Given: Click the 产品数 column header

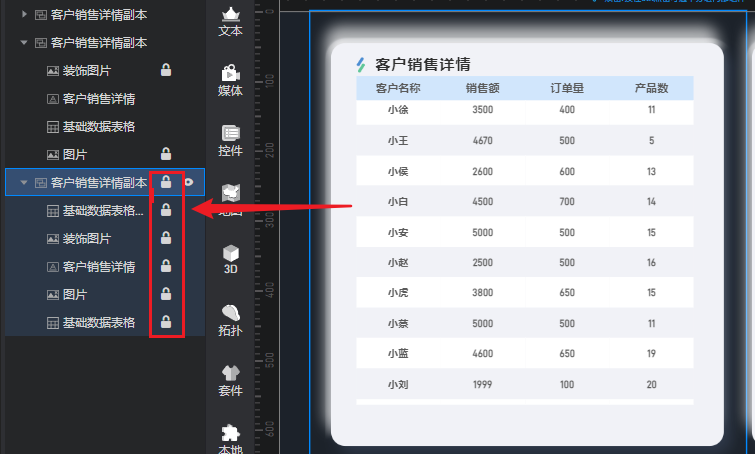Looking at the screenshot, I should tap(651, 88).
